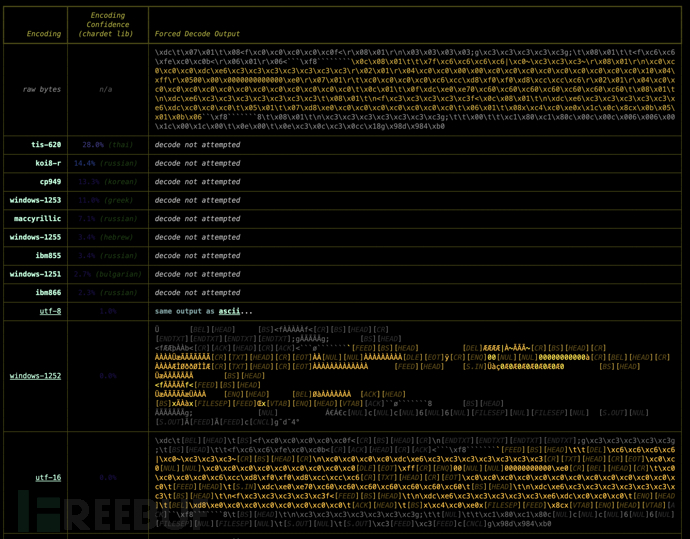This screenshot has width=690, height=539.
Task: Open the underlined windows-1252 encoding link
Action: pyautogui.click(x=36, y=376)
